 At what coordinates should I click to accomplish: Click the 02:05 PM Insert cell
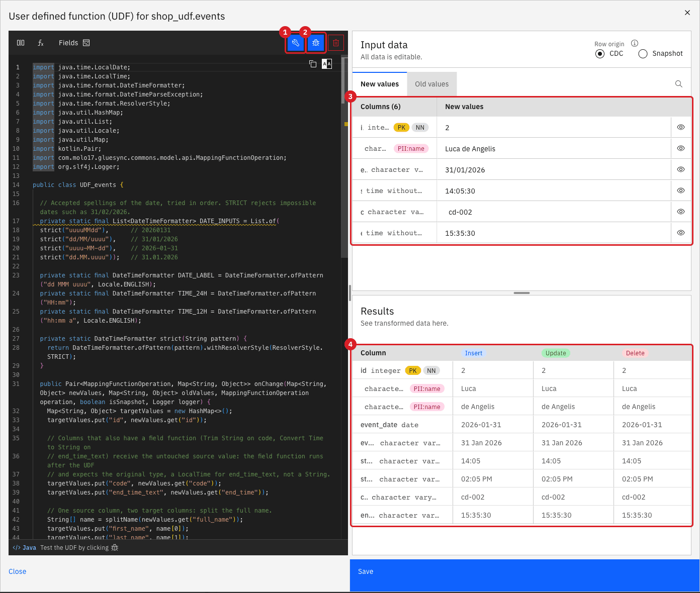(493, 479)
